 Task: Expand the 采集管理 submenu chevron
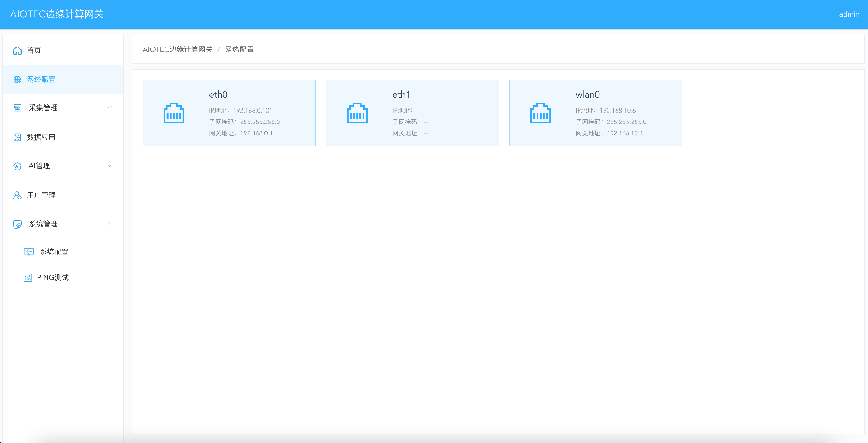click(x=109, y=108)
